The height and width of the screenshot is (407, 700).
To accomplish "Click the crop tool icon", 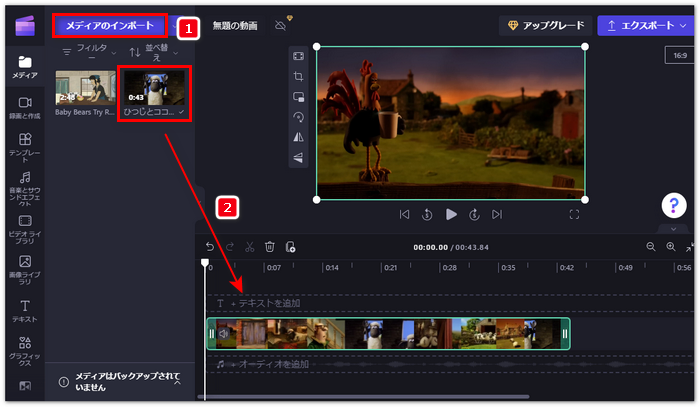I will [298, 76].
